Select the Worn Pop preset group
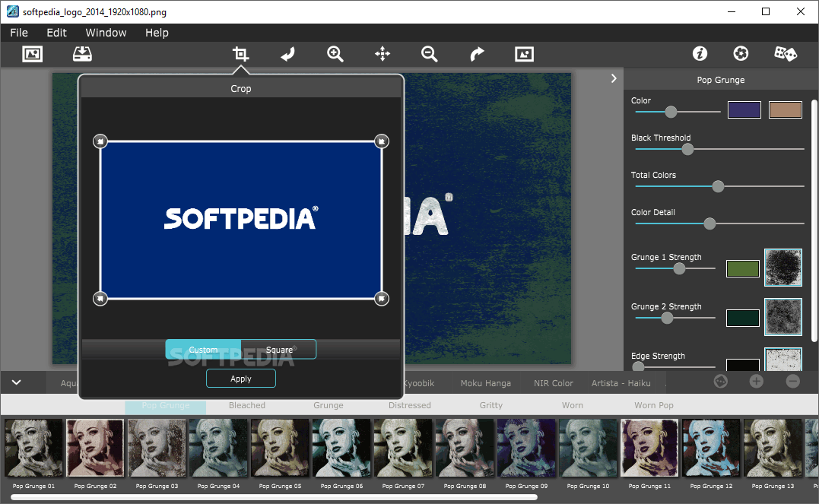The height and width of the screenshot is (504, 819). (654, 405)
